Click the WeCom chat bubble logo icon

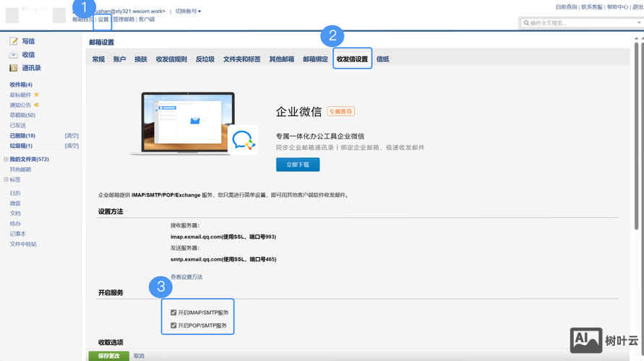[243, 140]
